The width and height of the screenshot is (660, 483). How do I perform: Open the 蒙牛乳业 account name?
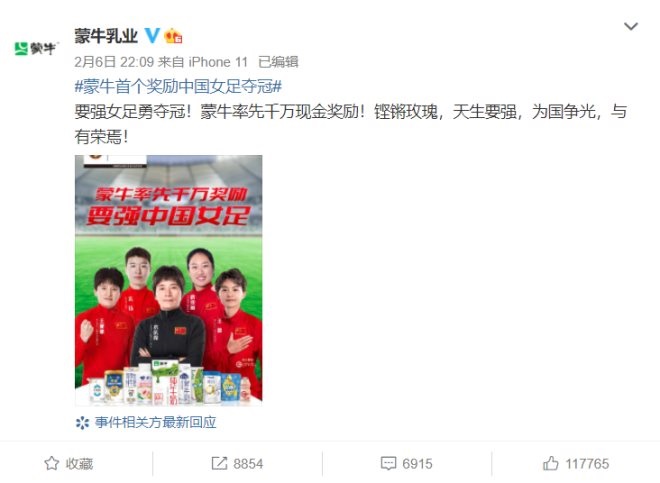pyautogui.click(x=106, y=36)
